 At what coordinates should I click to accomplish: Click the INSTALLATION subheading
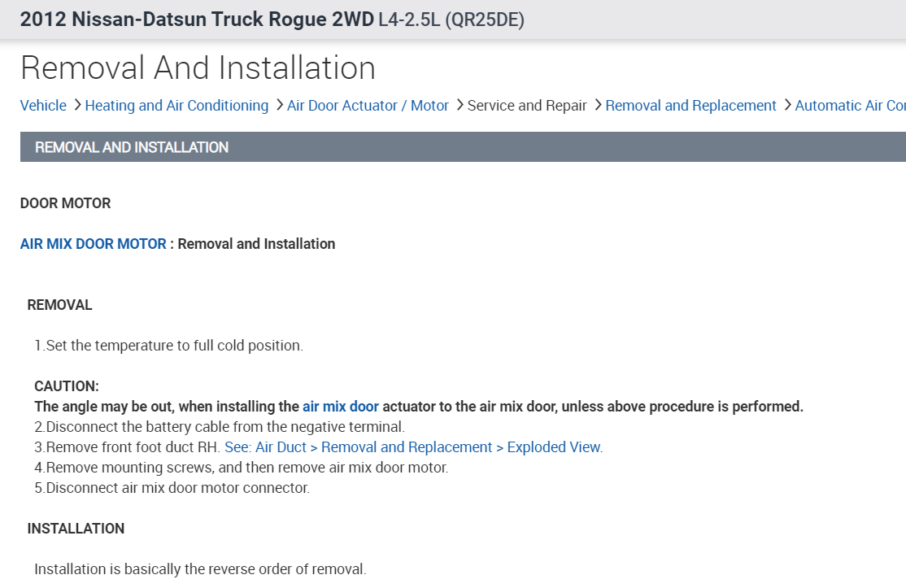[76, 529]
